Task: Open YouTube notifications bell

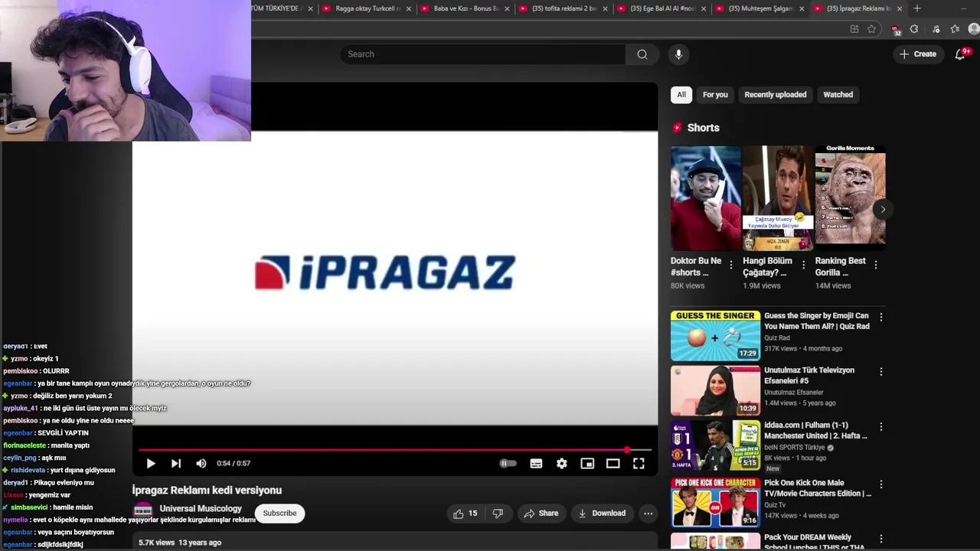Action: click(961, 54)
